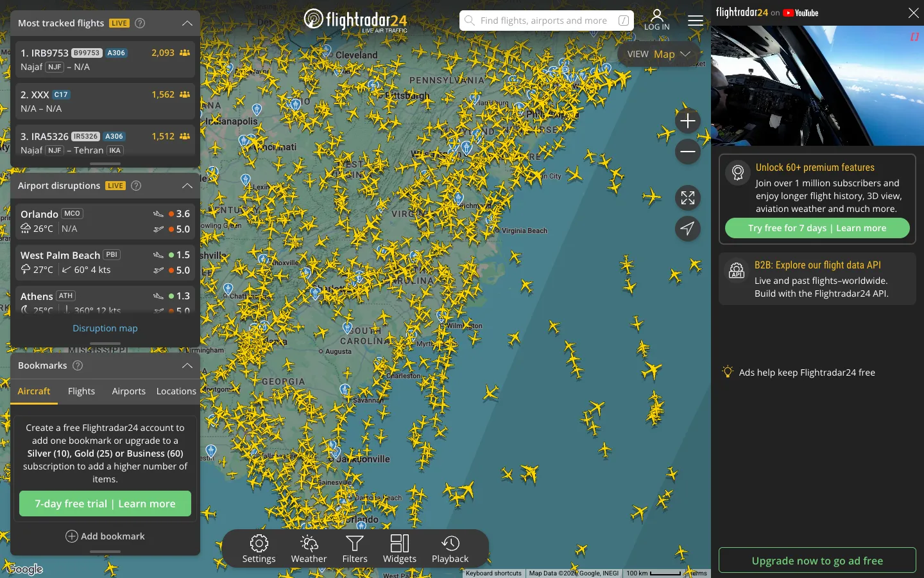Open help for Most tracked flights

click(x=140, y=23)
